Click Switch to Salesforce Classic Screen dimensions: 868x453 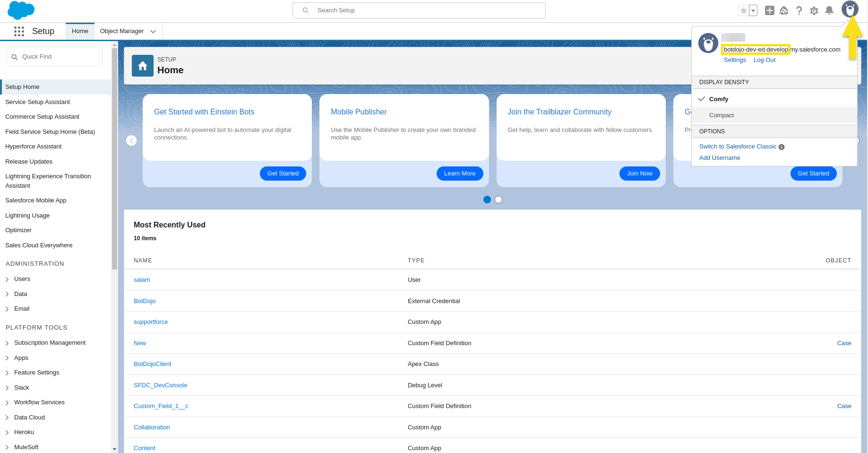[x=738, y=147]
